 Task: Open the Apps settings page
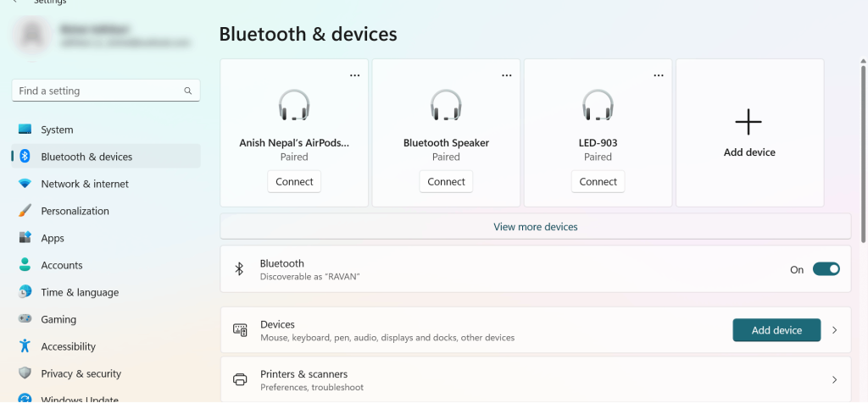click(106, 238)
